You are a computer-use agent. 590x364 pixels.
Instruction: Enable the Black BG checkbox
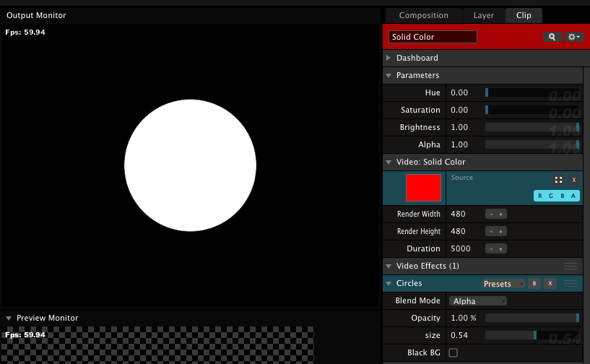(x=454, y=352)
